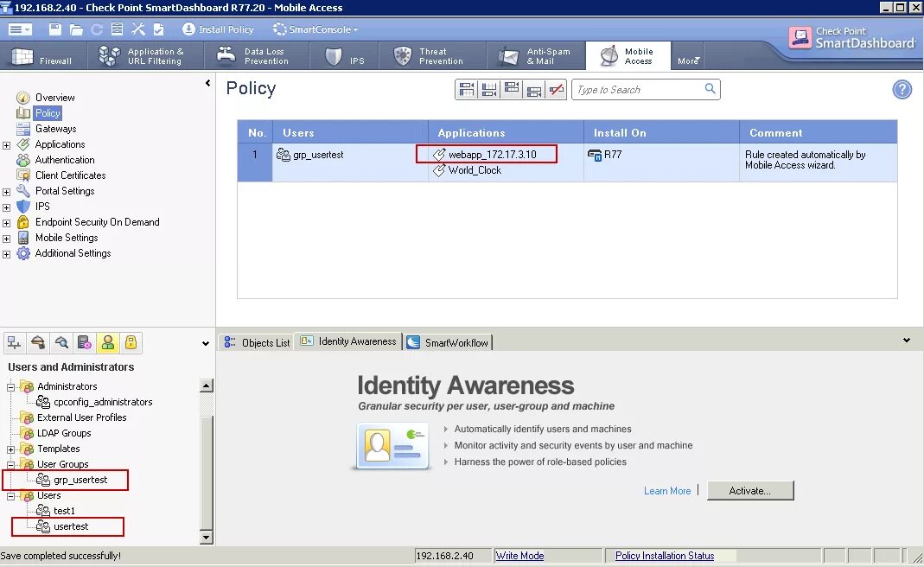
Task: Click the third add-rule icon in Policy toolbar
Action: click(512, 90)
